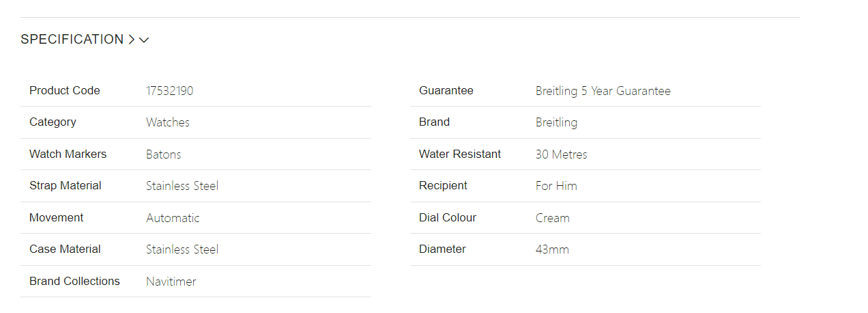Select the For Him recipient value

point(556,186)
